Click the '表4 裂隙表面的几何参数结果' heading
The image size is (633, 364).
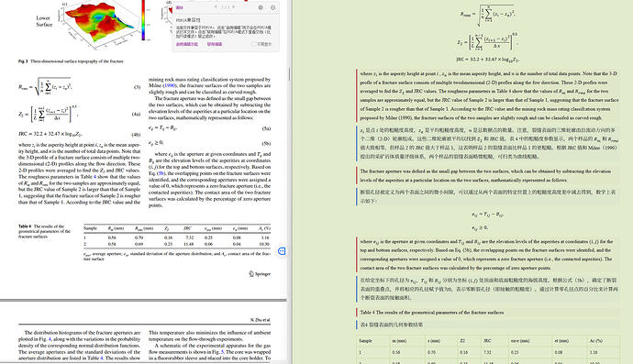coord(391,325)
